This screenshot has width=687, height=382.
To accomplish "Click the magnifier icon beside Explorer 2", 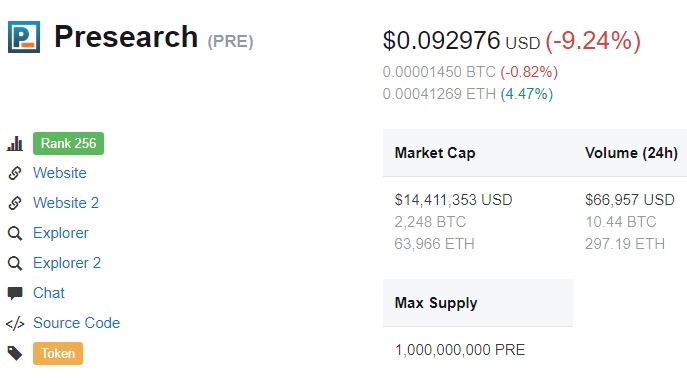I will [x=15, y=263].
